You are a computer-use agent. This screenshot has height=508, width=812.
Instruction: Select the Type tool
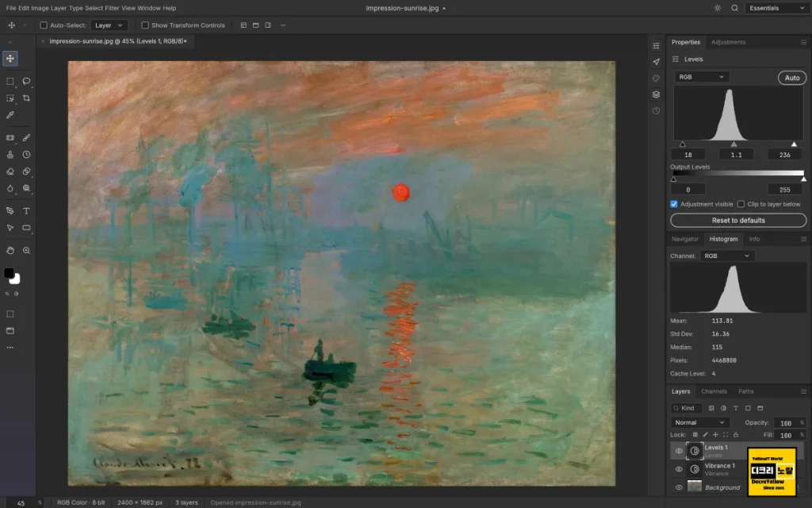(x=26, y=211)
